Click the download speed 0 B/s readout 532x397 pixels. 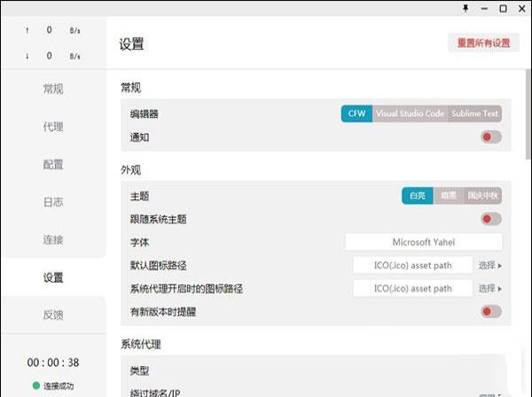pyautogui.click(x=53, y=56)
